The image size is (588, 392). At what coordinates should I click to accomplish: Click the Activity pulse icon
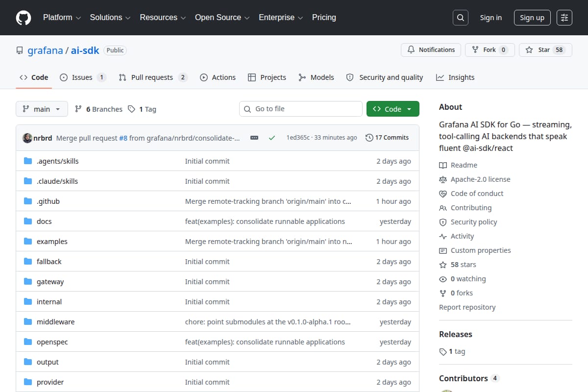(x=443, y=236)
